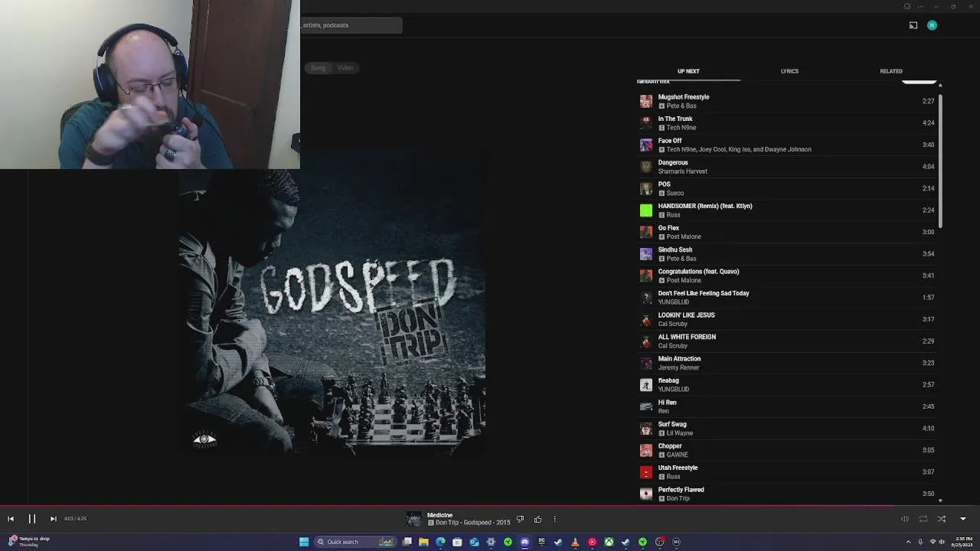
Task: Click the queue list scrollbar
Action: [940, 162]
